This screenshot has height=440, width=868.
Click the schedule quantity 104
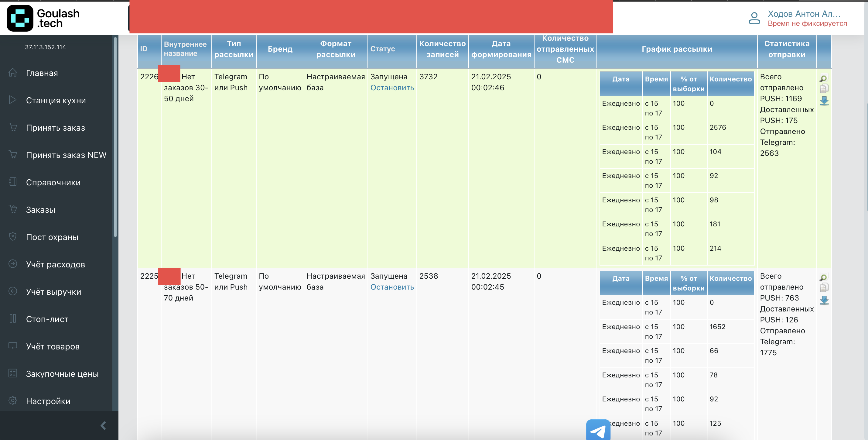pos(715,152)
